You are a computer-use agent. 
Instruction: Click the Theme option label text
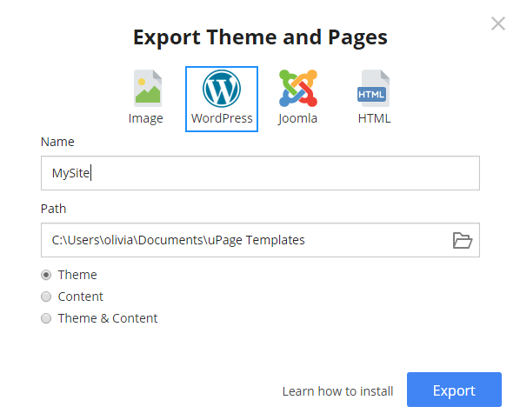tap(77, 275)
